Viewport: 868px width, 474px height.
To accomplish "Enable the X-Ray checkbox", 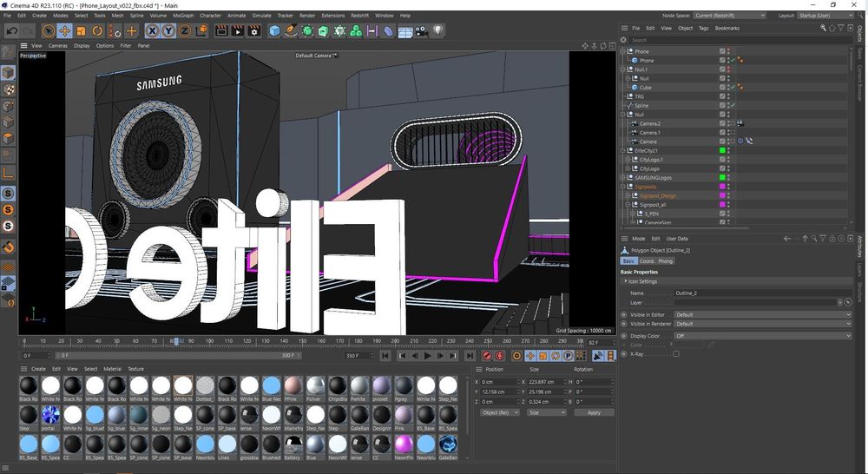I will (x=676, y=354).
